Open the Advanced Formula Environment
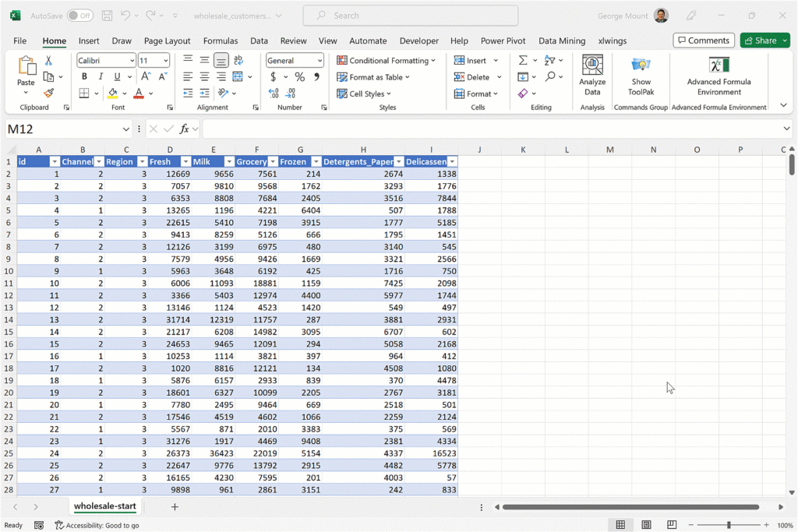 (719, 75)
